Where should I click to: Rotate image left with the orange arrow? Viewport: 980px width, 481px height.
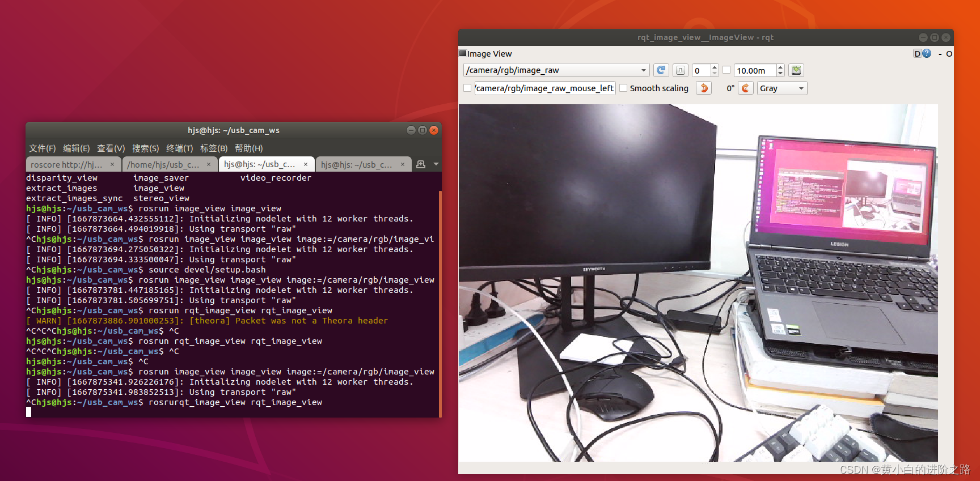pos(704,88)
